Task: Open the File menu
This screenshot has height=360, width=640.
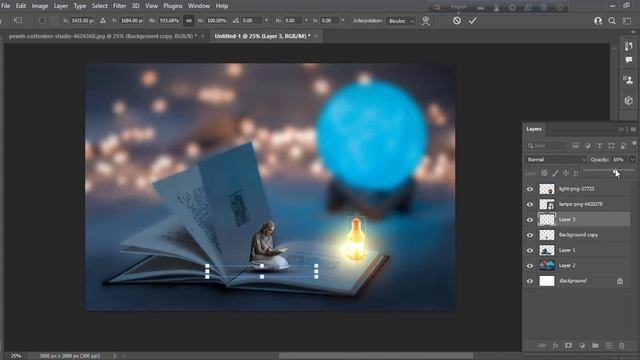Action: click(6, 6)
